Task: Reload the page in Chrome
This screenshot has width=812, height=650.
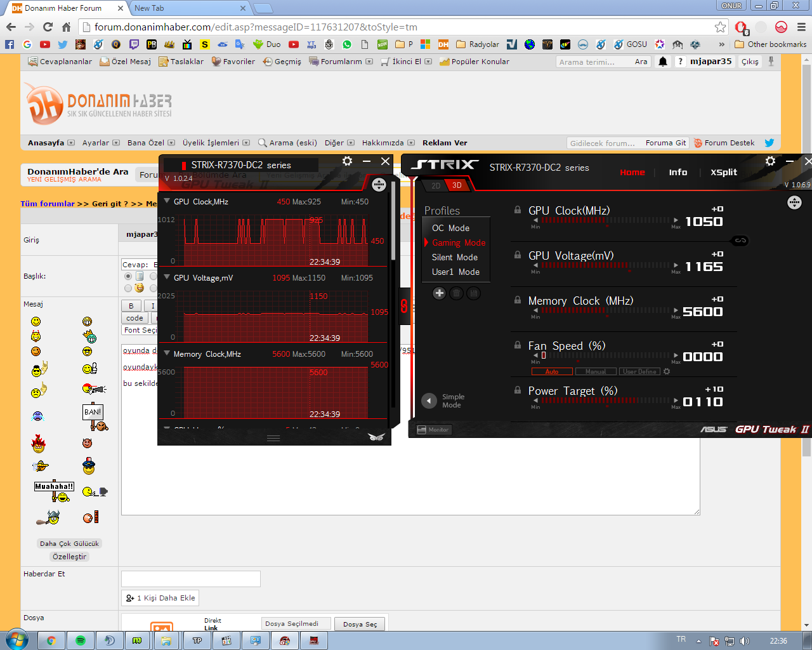Action: pyautogui.click(x=48, y=27)
